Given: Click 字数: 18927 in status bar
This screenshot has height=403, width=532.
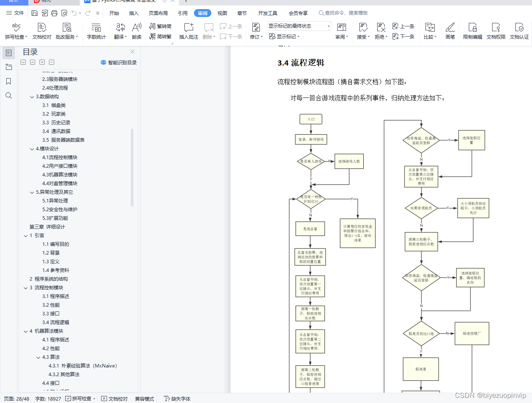Looking at the screenshot, I should point(48,399).
